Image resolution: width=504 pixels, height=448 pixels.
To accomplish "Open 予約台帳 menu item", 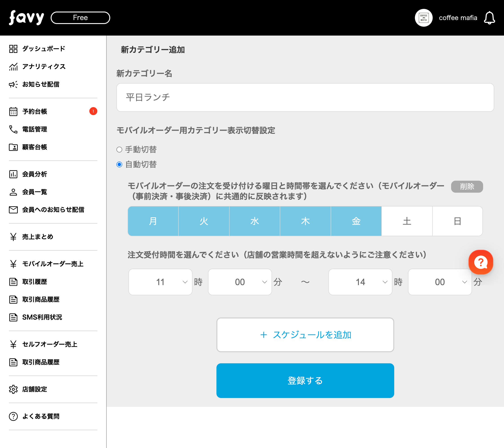I will point(35,112).
